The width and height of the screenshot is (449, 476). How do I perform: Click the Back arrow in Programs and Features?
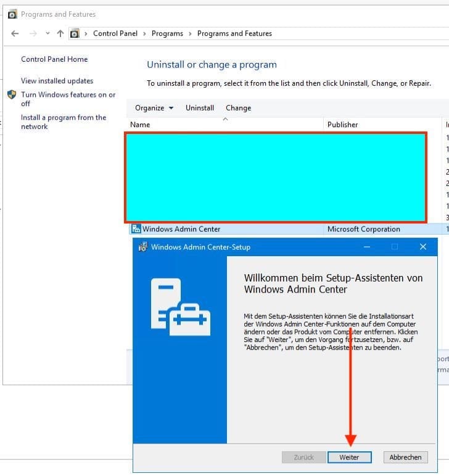click(x=15, y=33)
